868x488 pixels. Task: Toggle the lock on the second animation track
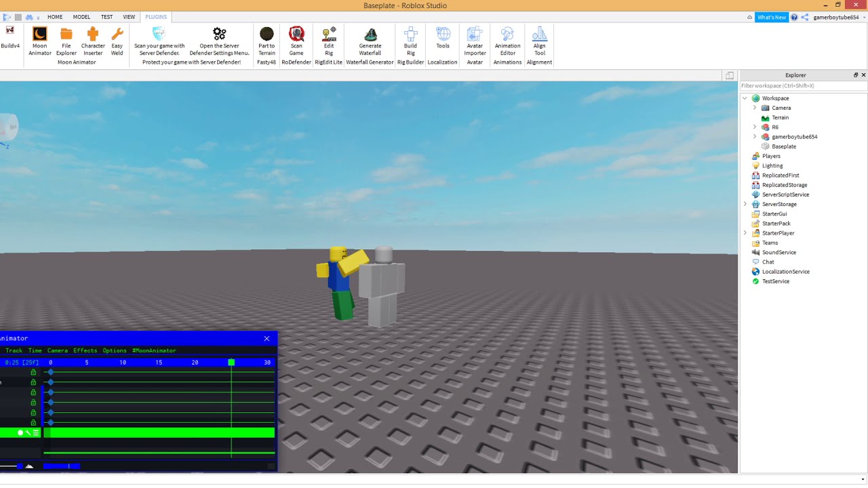(x=33, y=382)
